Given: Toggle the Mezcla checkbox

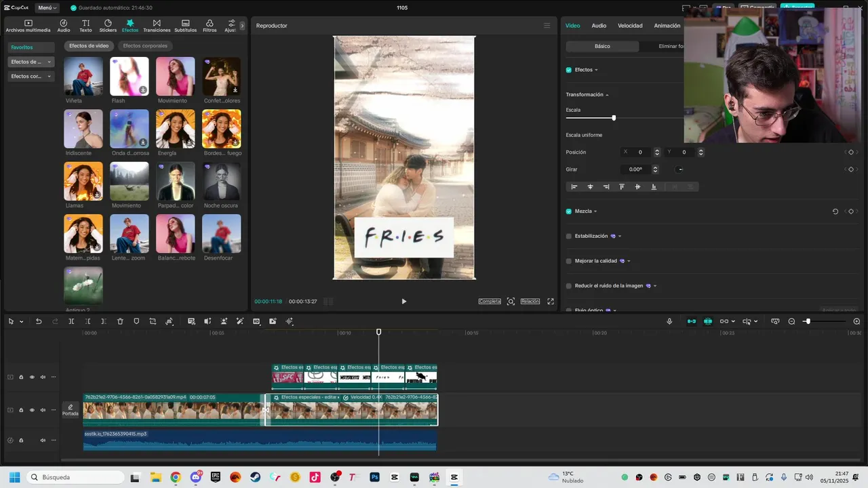Looking at the screenshot, I should (569, 211).
